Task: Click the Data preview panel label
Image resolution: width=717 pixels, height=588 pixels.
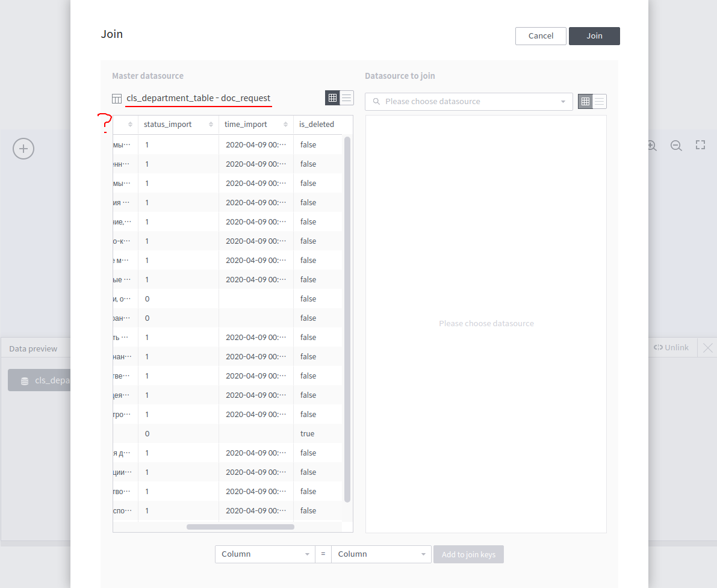Action: point(33,349)
